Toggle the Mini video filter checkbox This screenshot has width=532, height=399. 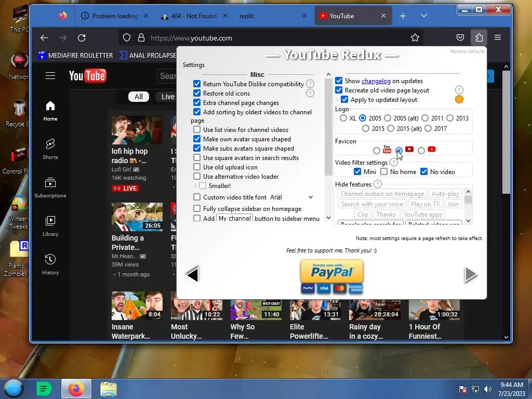[357, 171]
